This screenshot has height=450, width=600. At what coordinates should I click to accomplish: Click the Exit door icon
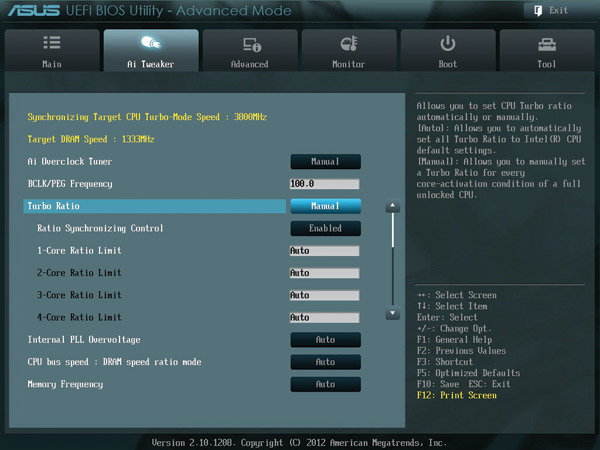pyautogui.click(x=538, y=11)
